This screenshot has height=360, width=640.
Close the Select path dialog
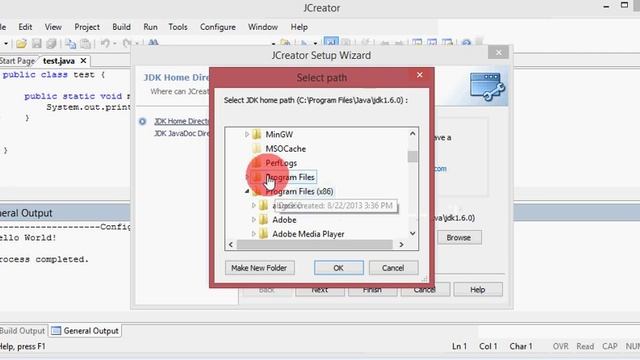[x=420, y=75]
